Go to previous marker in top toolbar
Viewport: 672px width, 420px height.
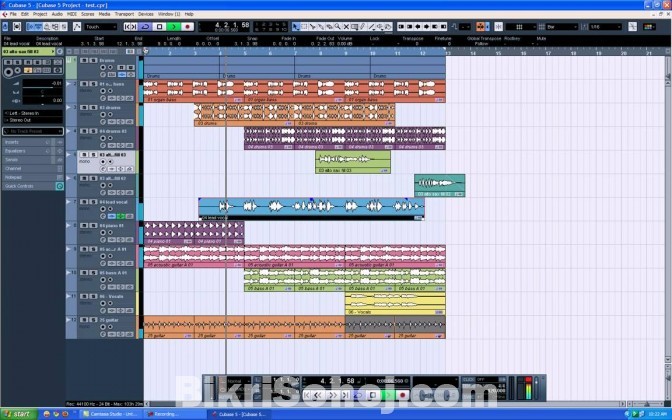127,27
